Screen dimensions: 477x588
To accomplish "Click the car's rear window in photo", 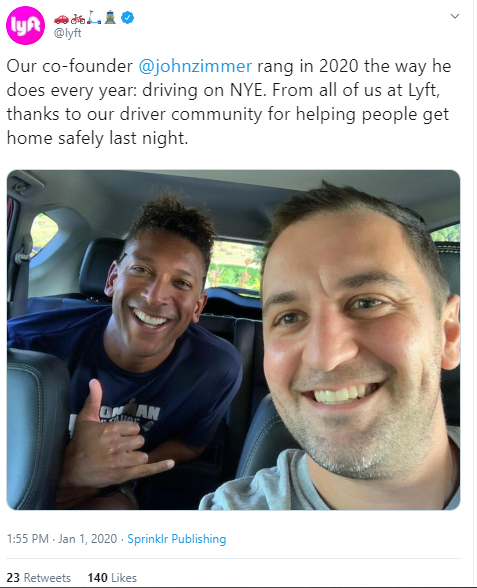I will (234, 266).
